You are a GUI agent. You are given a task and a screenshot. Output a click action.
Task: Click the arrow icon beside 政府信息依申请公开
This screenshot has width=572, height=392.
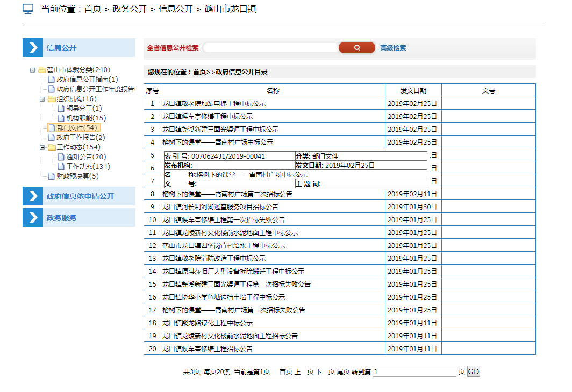click(x=33, y=196)
